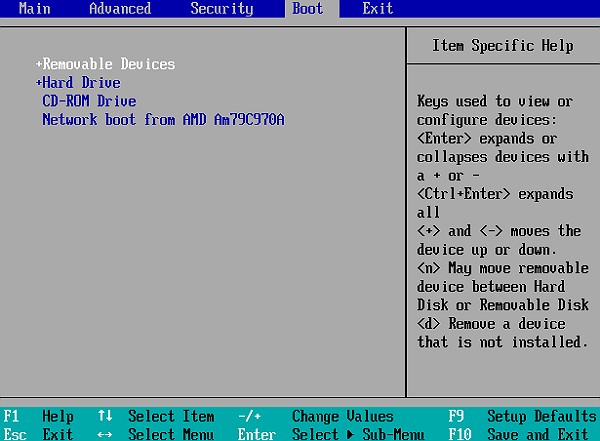Click the -/+ key legend
This screenshot has width=600, height=441.
249,416
